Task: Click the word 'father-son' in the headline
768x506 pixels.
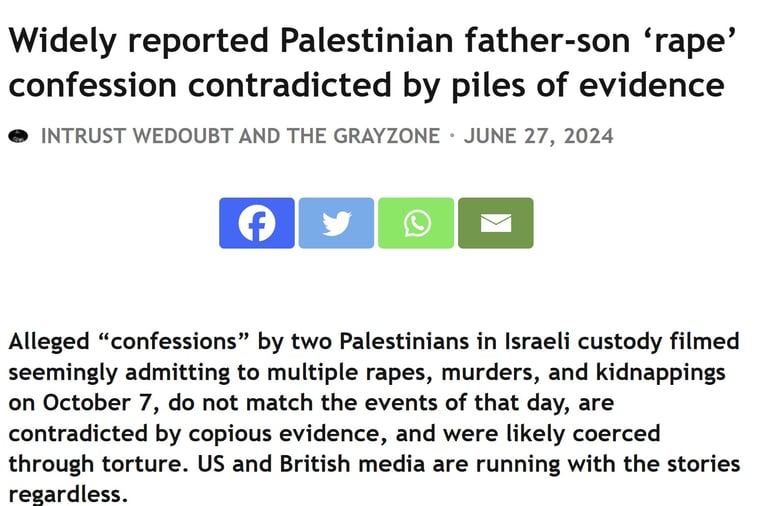Action: (547, 40)
